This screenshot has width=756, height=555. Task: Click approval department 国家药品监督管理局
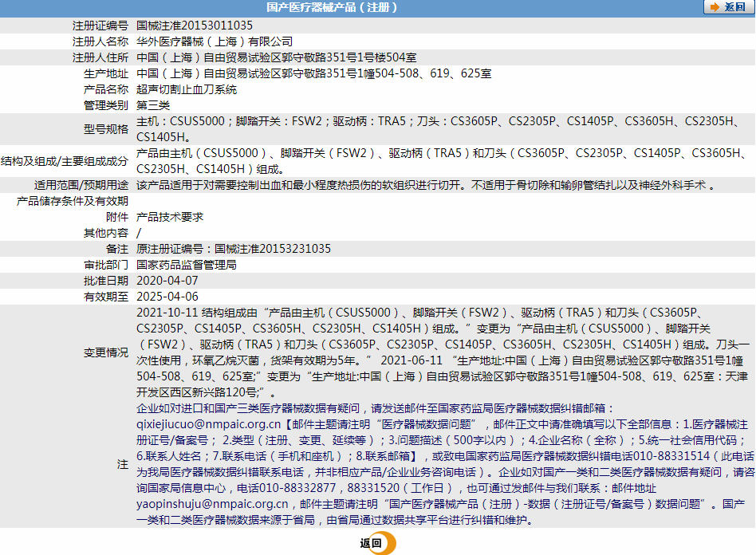coord(187,265)
